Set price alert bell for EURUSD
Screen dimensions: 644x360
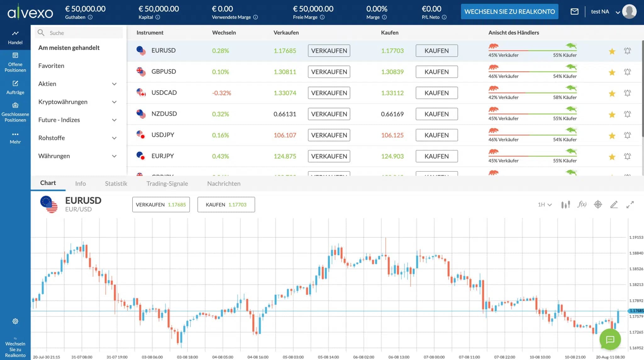coord(627,51)
